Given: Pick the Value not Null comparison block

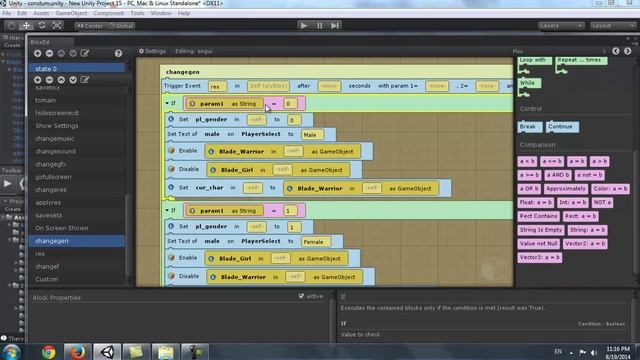Looking at the screenshot, I should (x=539, y=244).
